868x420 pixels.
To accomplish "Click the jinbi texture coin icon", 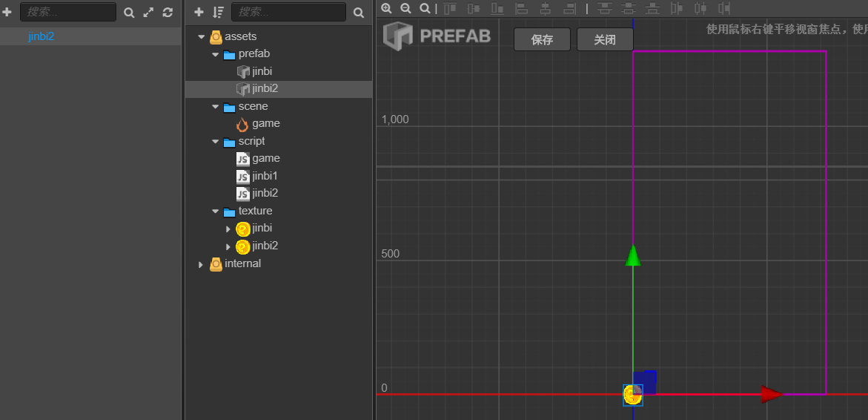I will coord(243,229).
